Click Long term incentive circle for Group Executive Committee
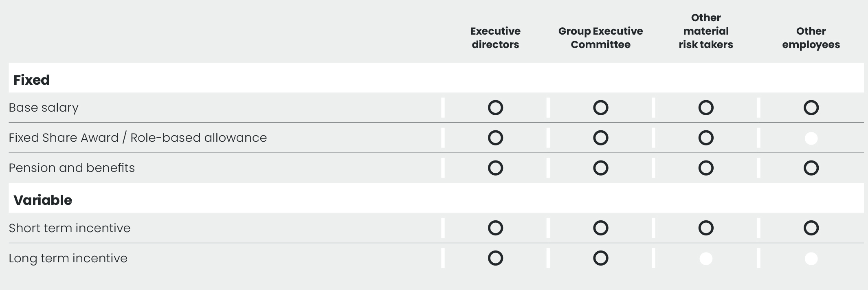868x290 pixels. click(600, 258)
